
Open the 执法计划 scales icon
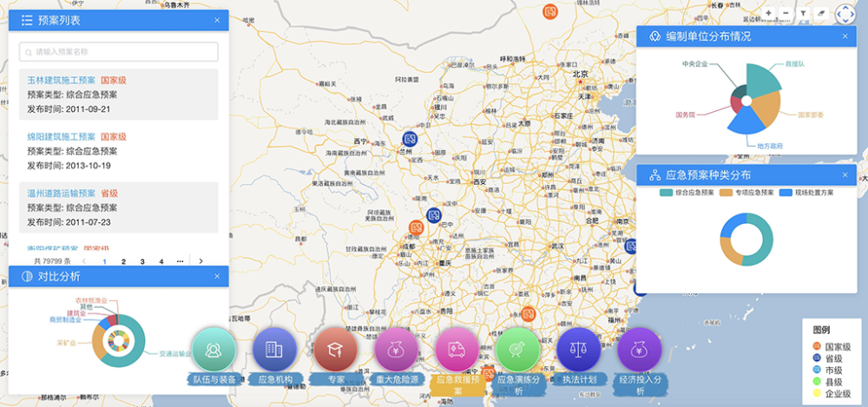pos(579,351)
